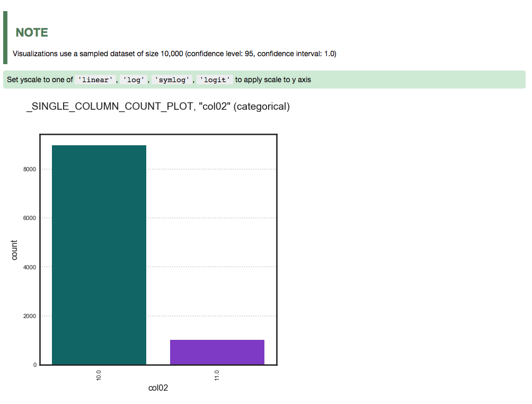Click the 4000 y-axis tick label
Screen dimensions: 532x404
pos(30,267)
